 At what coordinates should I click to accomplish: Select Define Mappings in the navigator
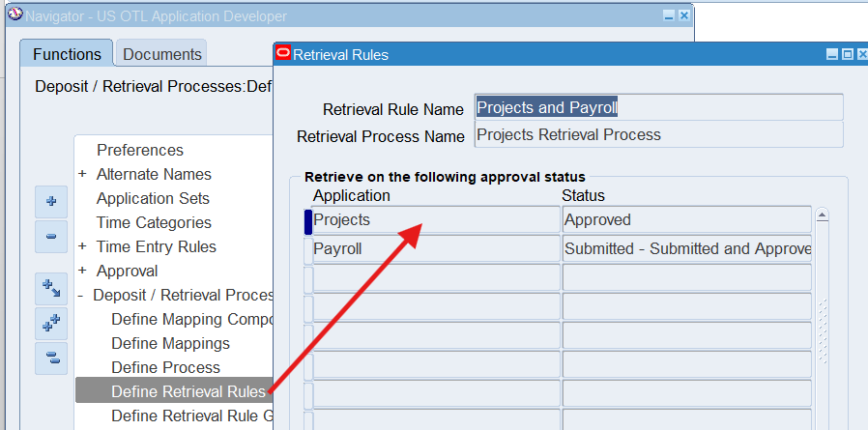170,343
